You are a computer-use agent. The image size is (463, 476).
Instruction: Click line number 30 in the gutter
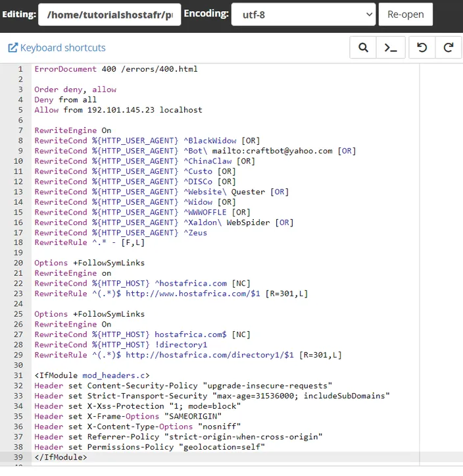pyautogui.click(x=18, y=365)
